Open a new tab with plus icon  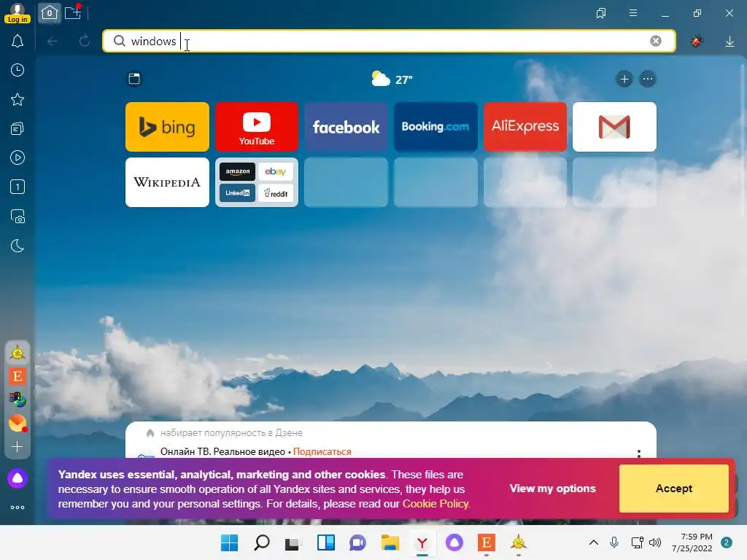point(73,13)
